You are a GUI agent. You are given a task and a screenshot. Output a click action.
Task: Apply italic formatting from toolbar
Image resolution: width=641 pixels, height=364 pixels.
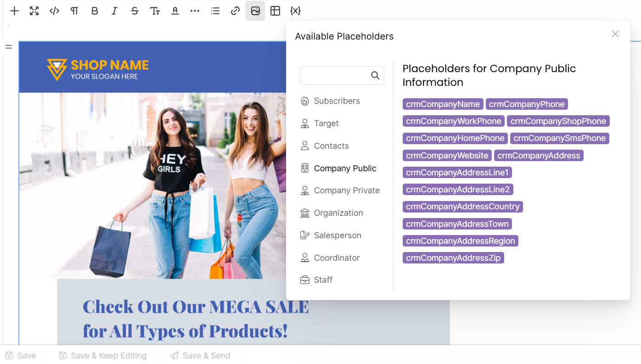(x=115, y=11)
